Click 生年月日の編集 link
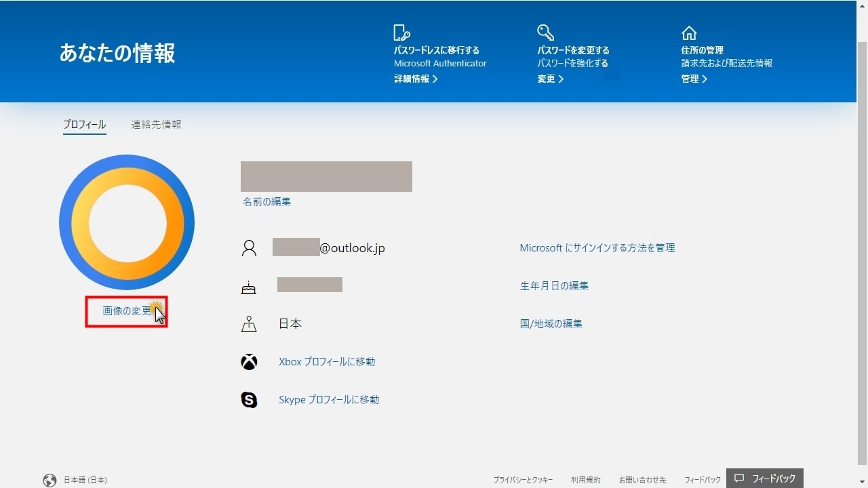868x488 pixels. click(554, 286)
